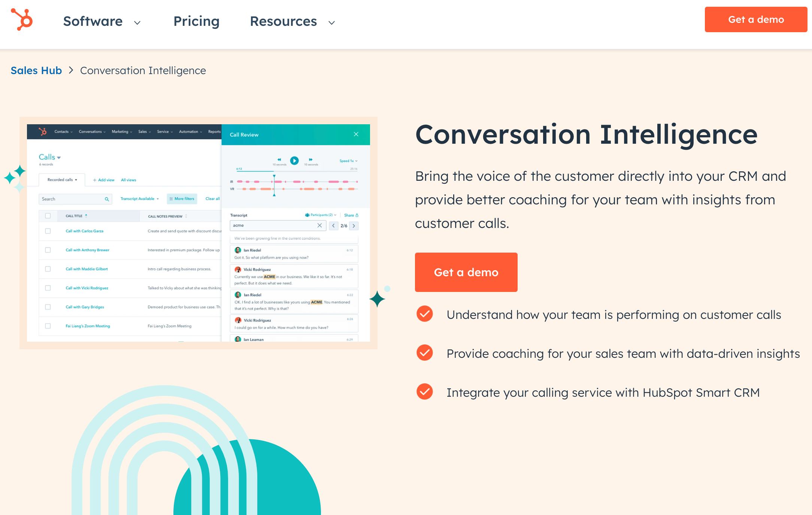812x515 pixels.
Task: Toggle the second call row checkbox
Action: click(x=47, y=250)
